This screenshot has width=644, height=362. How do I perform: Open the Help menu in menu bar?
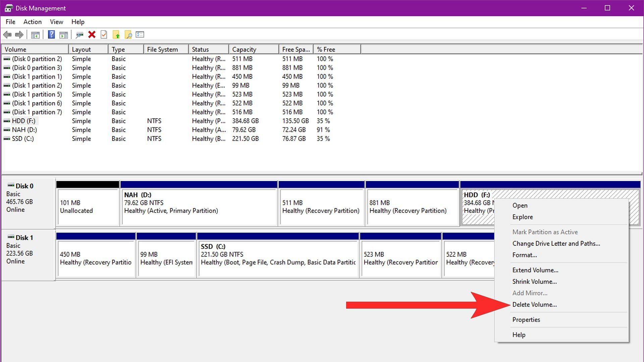pyautogui.click(x=78, y=22)
